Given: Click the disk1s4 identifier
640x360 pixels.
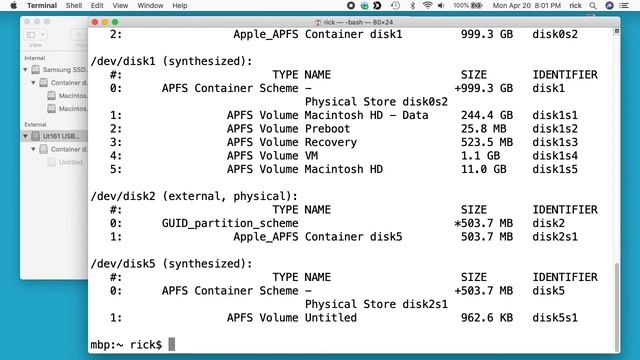Looking at the screenshot, I should coord(555,156).
